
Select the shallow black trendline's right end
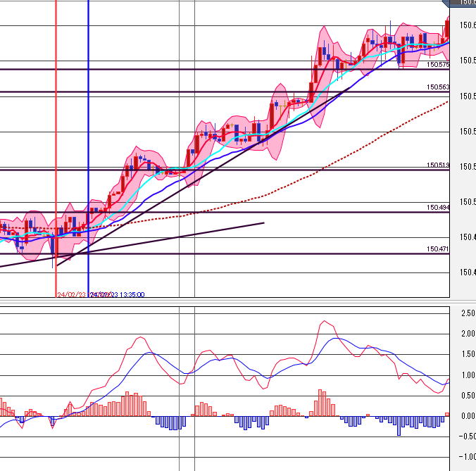point(263,223)
